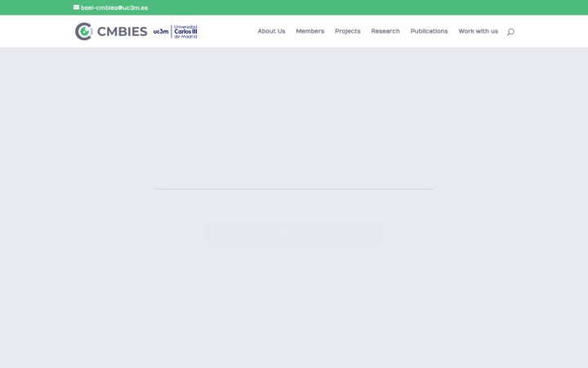Open the search magnifier icon

[510, 32]
